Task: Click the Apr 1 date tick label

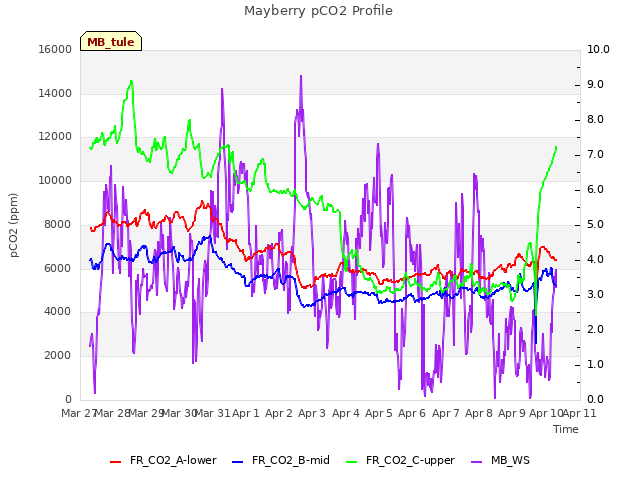Action: pos(246,413)
